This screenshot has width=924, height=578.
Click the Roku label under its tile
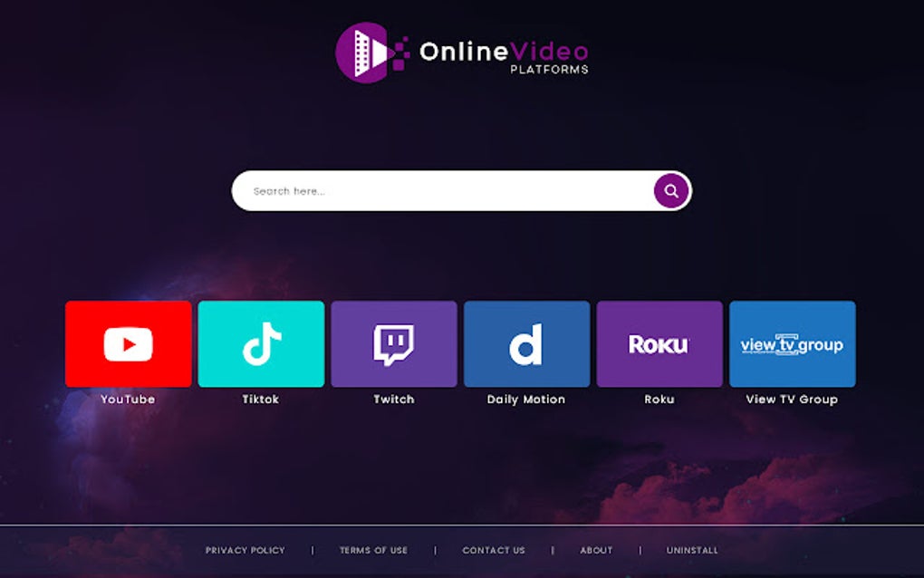660,399
